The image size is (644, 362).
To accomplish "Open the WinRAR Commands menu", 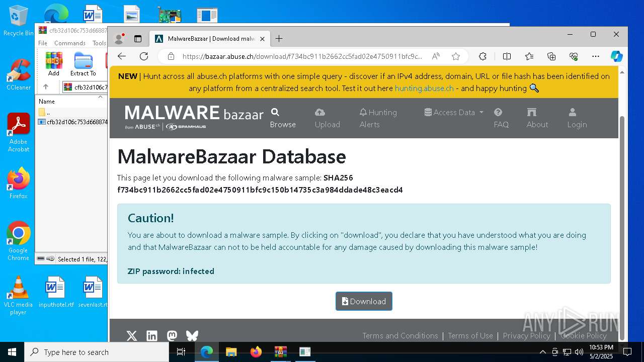I will 70,43.
